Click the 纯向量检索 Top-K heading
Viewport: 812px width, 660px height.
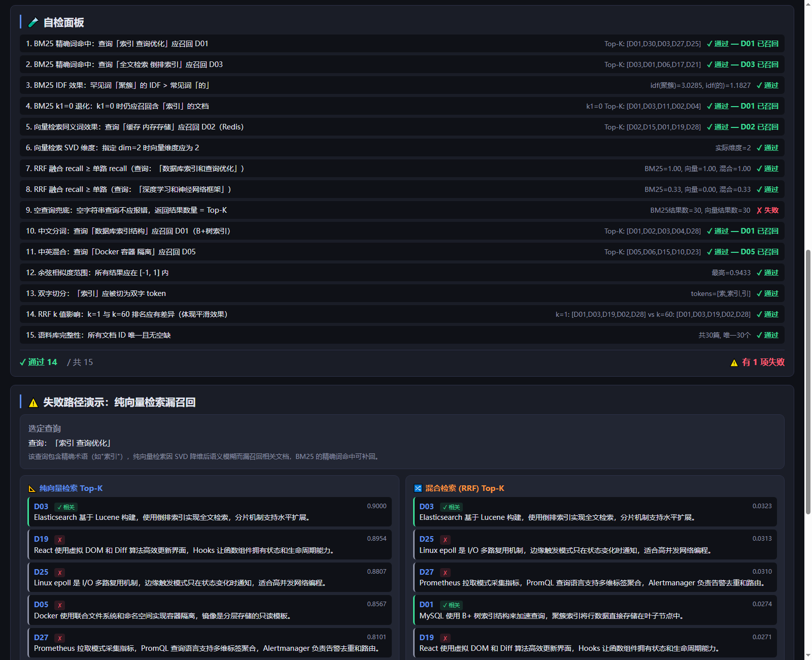71,488
